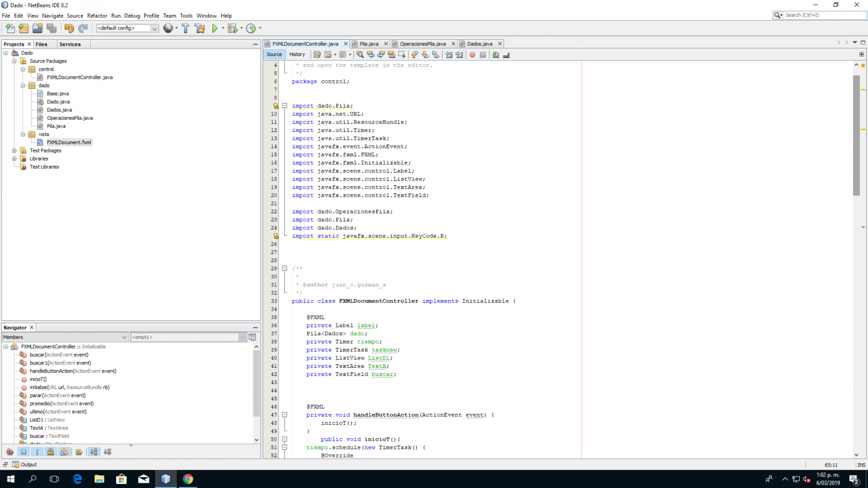This screenshot has width=868, height=488.
Task: Expand the Libraries node in project tree
Action: click(x=14, y=158)
